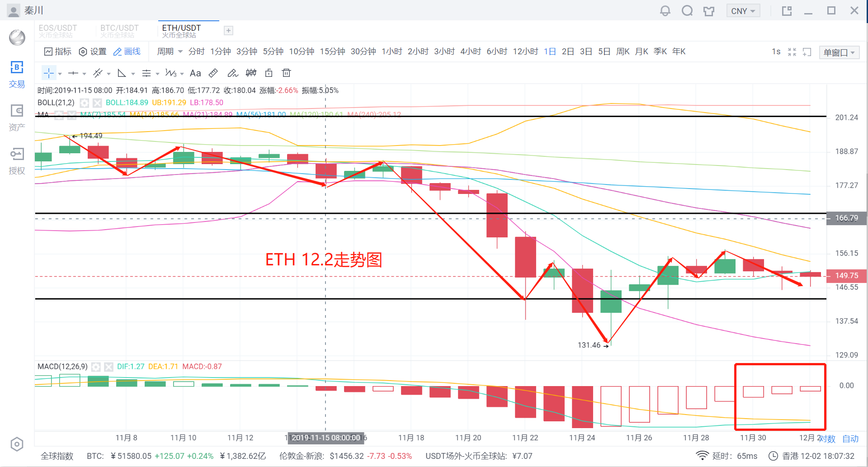Screen dimensions: 868x467
Task: Delete drawings with the trash icon
Action: (x=286, y=73)
